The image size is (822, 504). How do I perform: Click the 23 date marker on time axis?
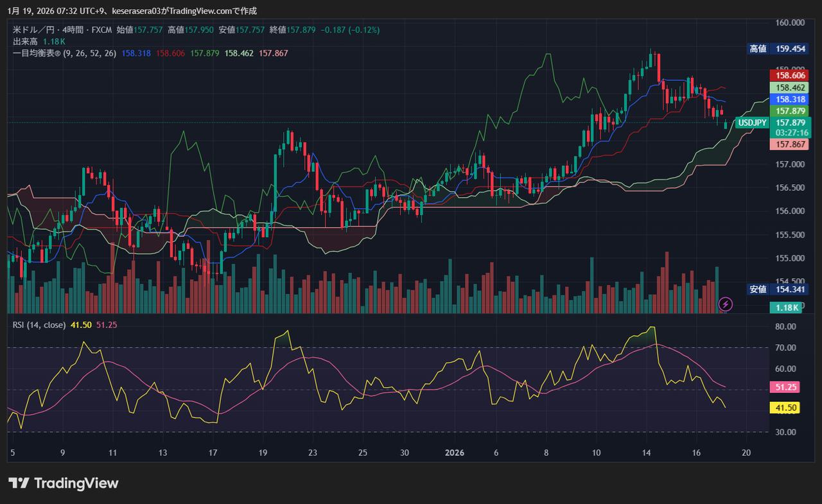313,453
